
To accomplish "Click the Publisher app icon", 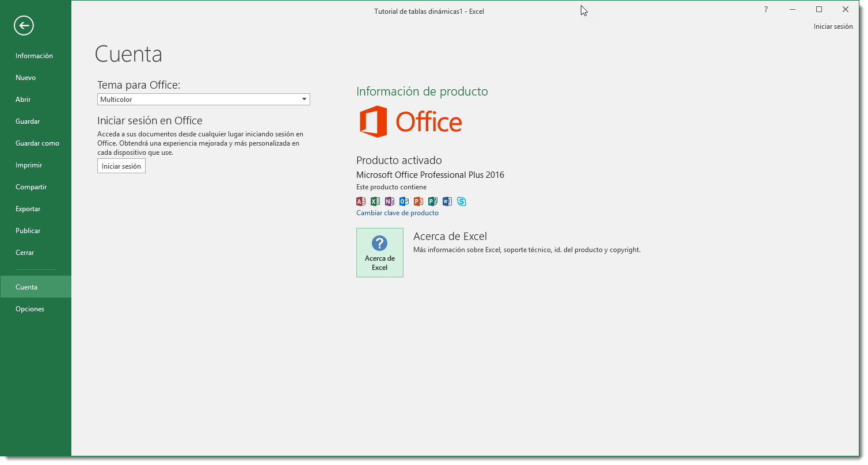I will [433, 201].
